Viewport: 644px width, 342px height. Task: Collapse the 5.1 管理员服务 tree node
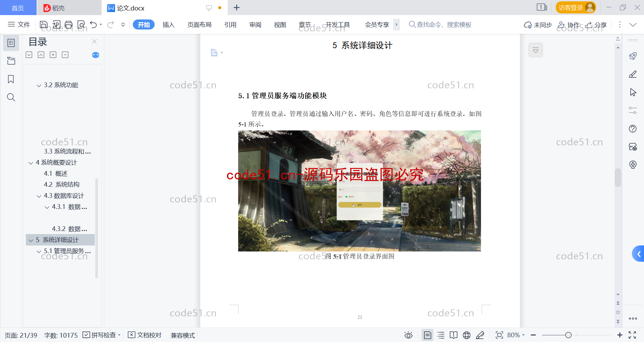(39, 251)
